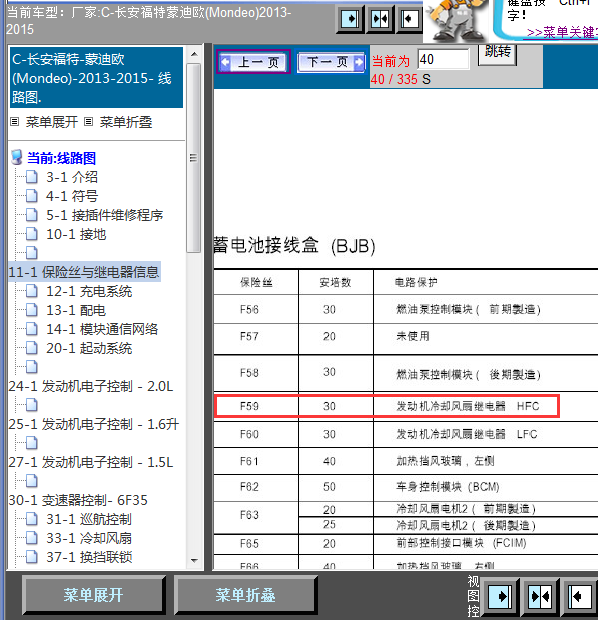Viewport: 598px width, 620px height.
Task: Click top toolbar right-arrow view button
Action: pyautogui.click(x=350, y=19)
